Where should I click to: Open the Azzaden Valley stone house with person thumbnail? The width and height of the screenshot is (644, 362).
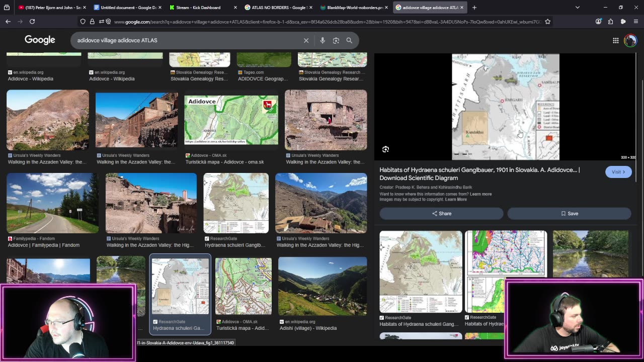326,120
